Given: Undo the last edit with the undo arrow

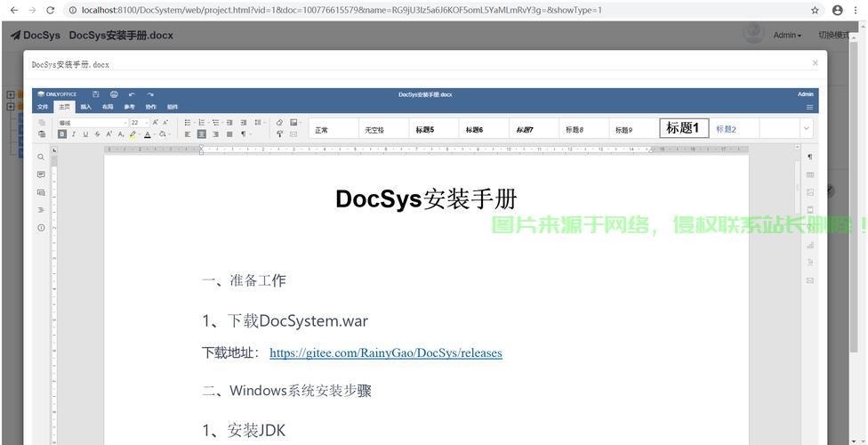Looking at the screenshot, I should 132,94.
